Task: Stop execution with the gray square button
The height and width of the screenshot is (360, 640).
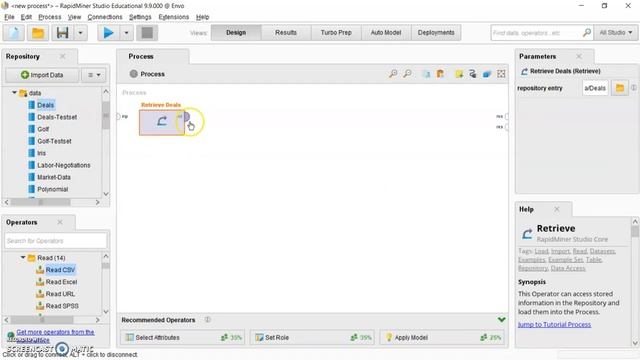Action: [147, 33]
